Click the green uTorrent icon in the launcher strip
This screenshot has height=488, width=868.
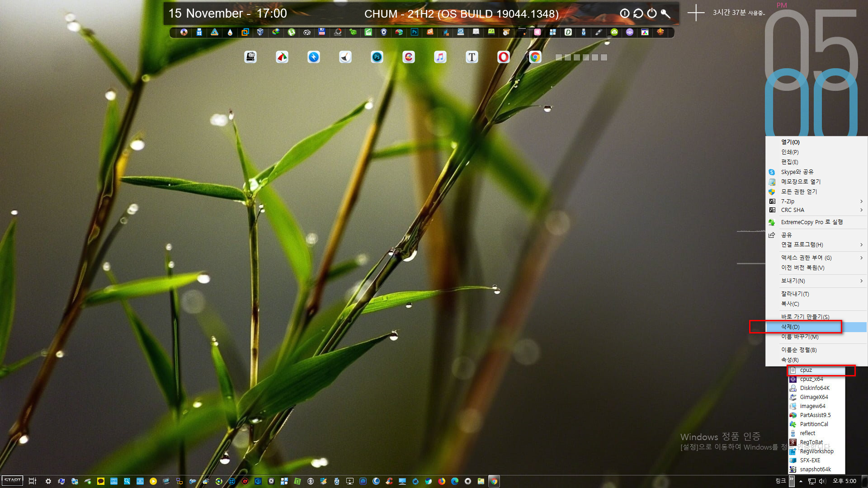[291, 32]
